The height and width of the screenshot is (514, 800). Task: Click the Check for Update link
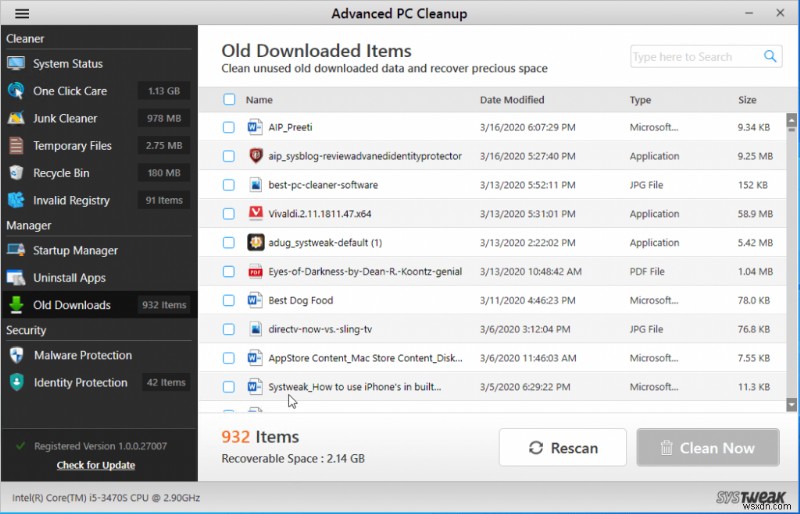click(x=96, y=465)
